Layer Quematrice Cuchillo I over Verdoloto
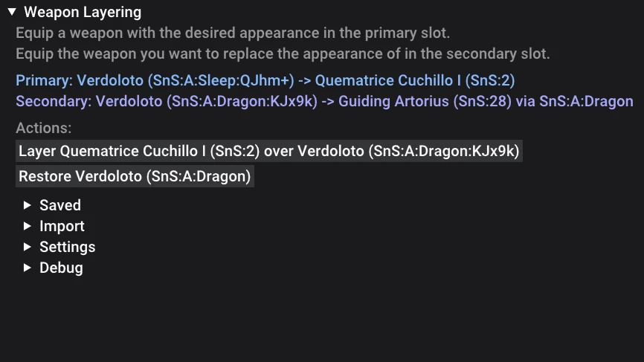The width and height of the screenshot is (644, 362). 269,151
